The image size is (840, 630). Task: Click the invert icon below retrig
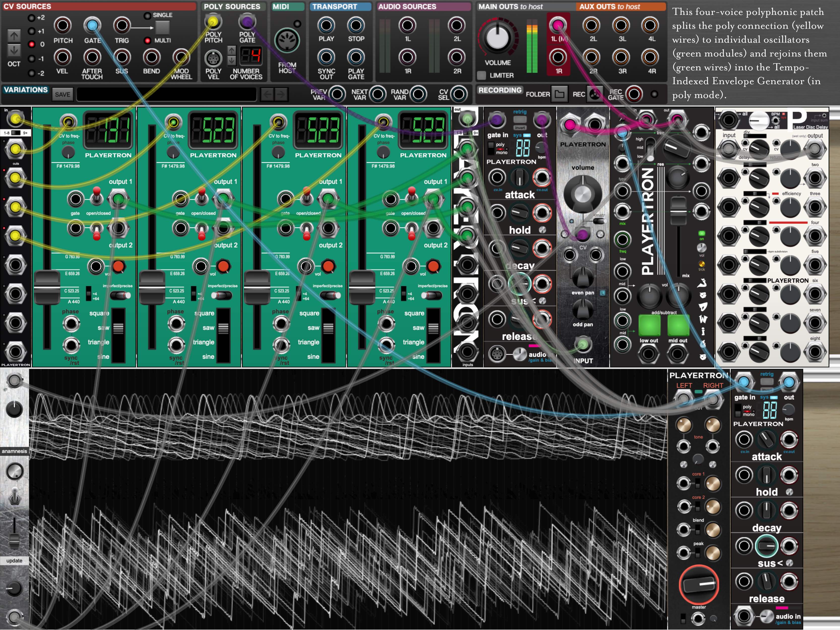pyautogui.click(x=520, y=128)
